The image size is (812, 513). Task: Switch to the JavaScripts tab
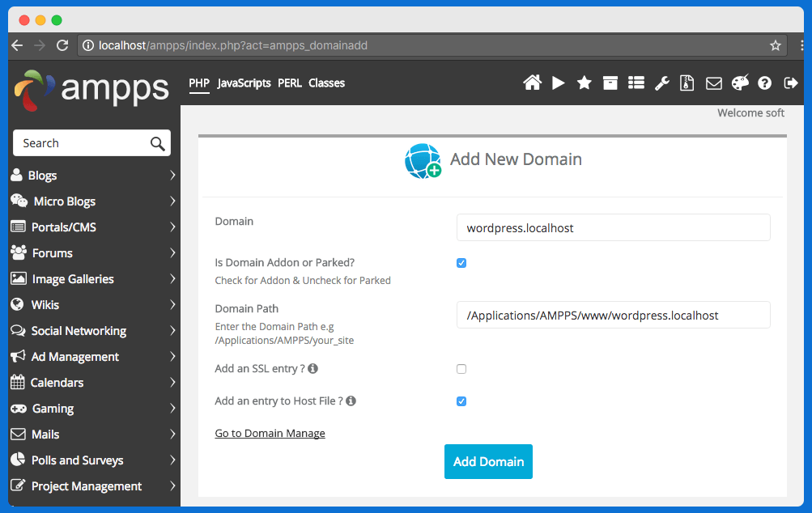244,83
